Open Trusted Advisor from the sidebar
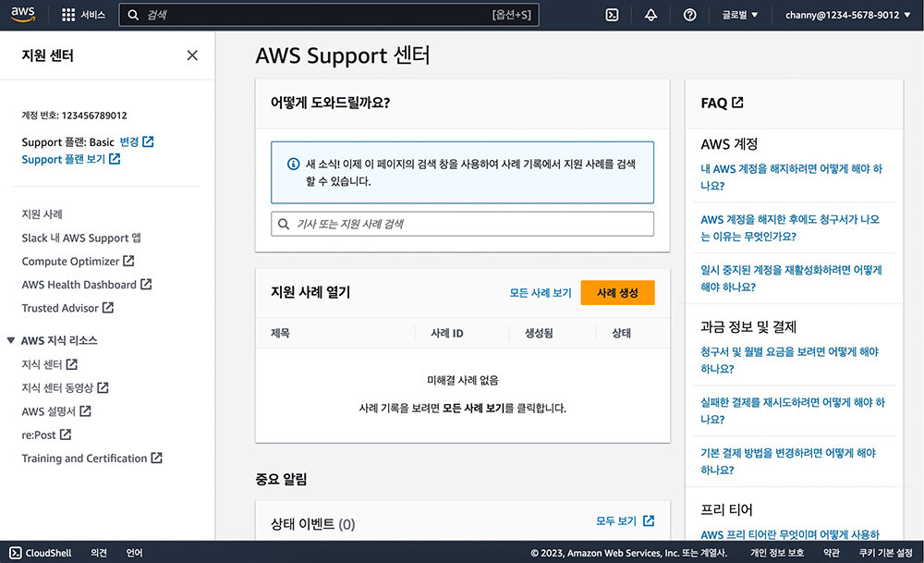This screenshot has width=924, height=563. click(x=60, y=308)
